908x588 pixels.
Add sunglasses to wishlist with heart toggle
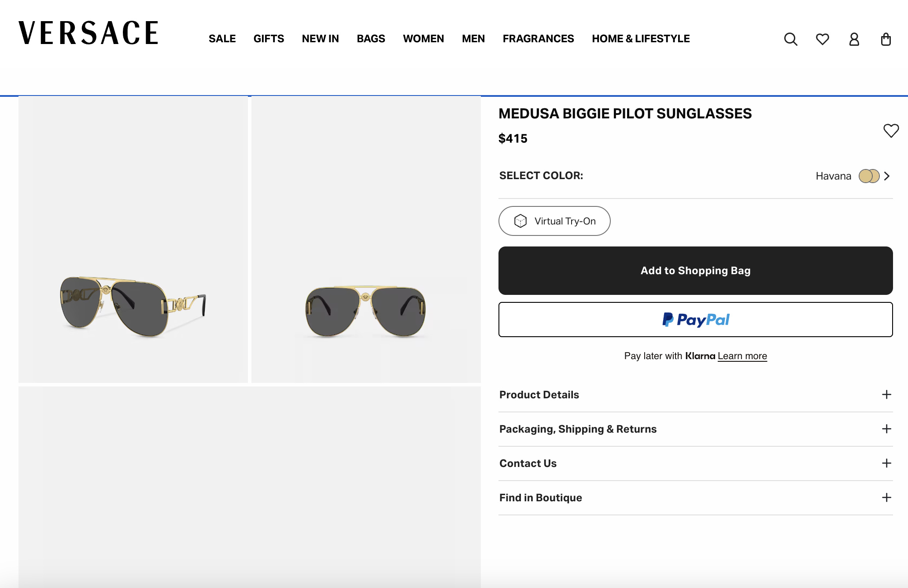coord(891,131)
